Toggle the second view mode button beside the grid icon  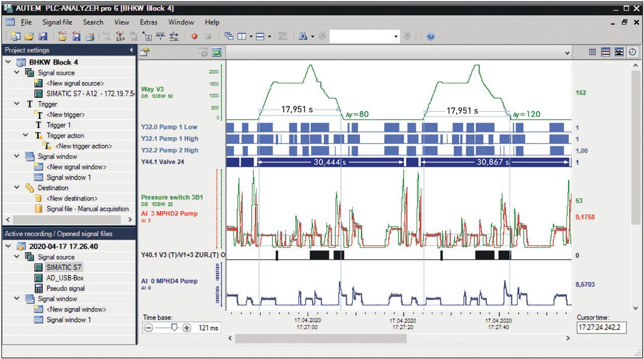(606, 51)
